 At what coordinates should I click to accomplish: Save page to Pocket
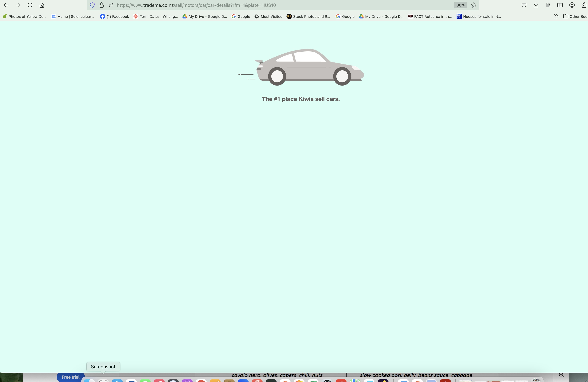(x=524, y=5)
